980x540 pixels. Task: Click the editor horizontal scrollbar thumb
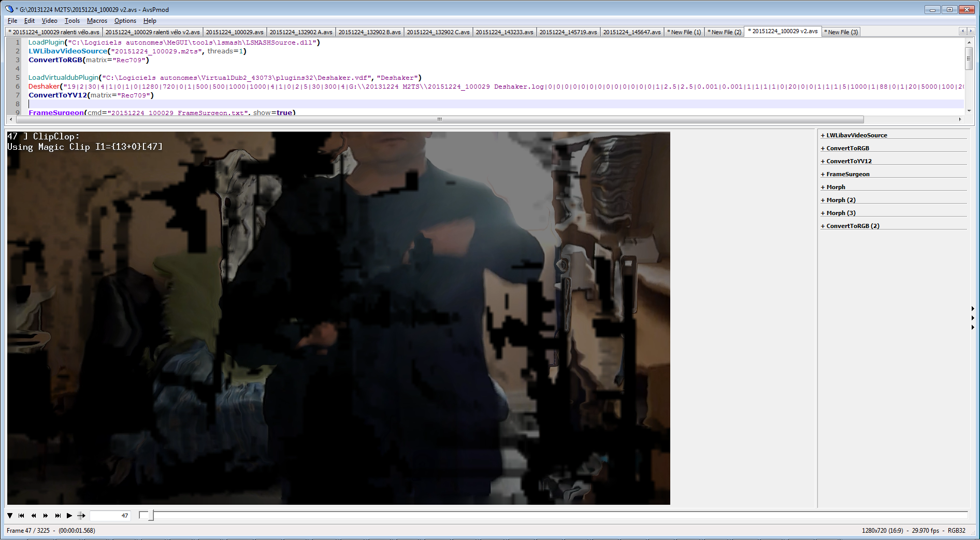440,119
